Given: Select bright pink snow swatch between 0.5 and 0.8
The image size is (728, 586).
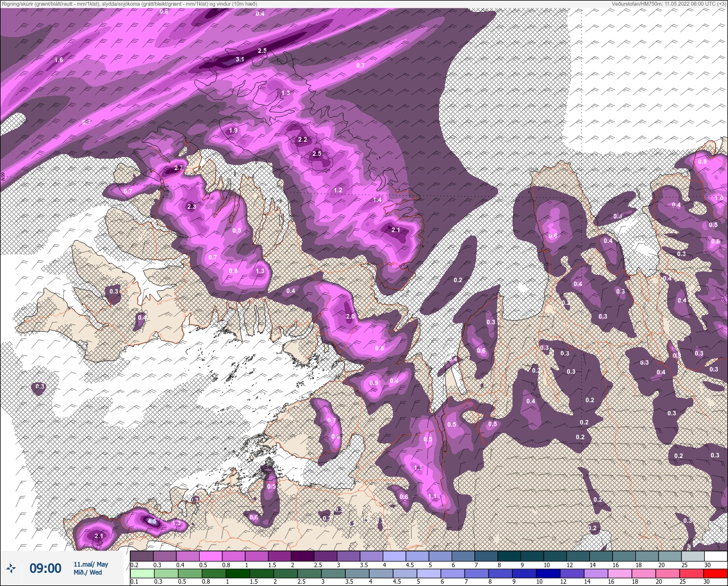Looking at the screenshot, I should [x=210, y=555].
